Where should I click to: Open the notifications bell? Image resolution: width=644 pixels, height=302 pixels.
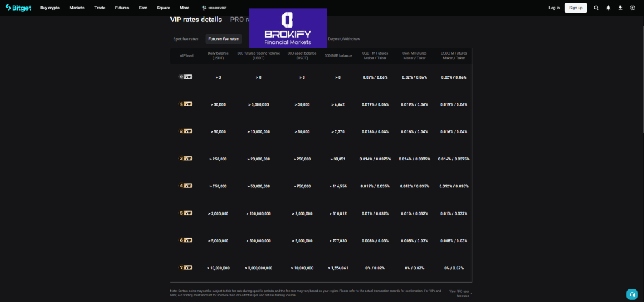coord(608,8)
